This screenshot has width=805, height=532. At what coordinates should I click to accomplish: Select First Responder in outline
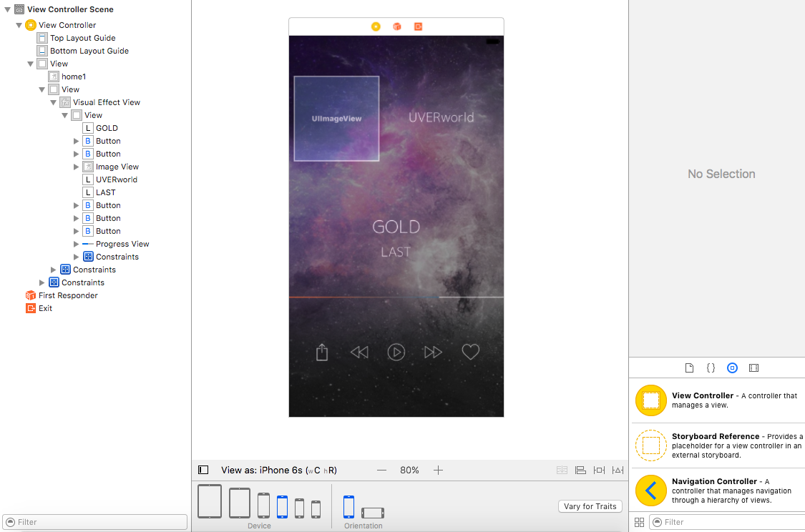coord(68,295)
